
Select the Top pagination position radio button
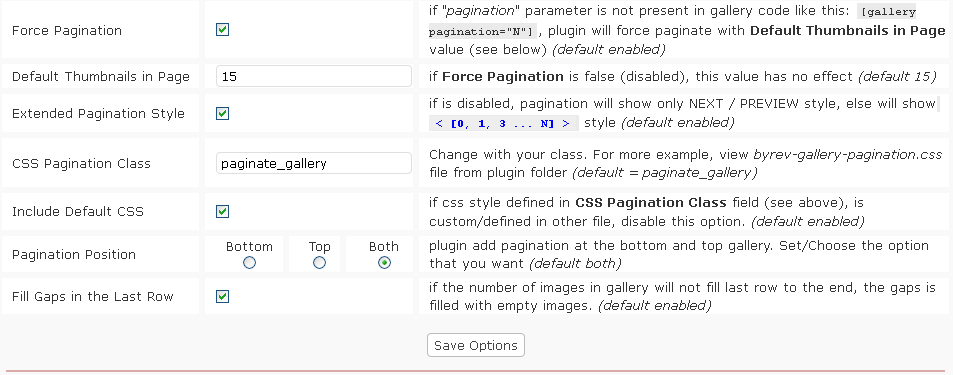click(319, 263)
